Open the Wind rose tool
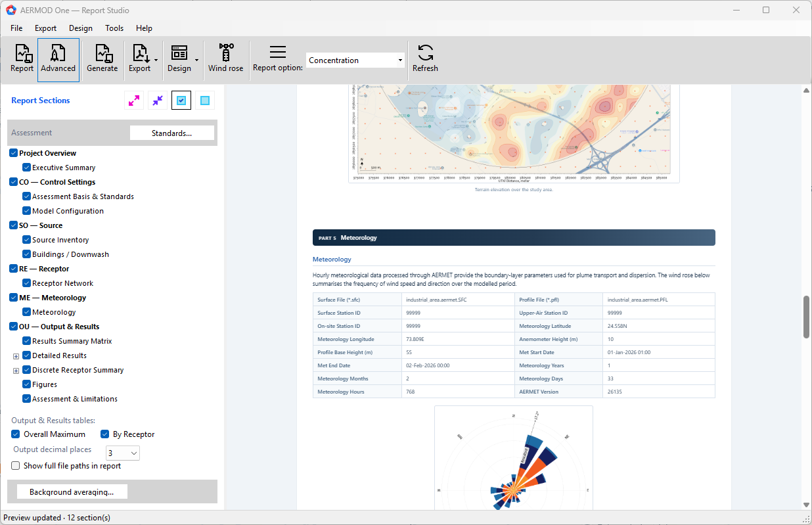This screenshot has width=812, height=525. click(225, 59)
